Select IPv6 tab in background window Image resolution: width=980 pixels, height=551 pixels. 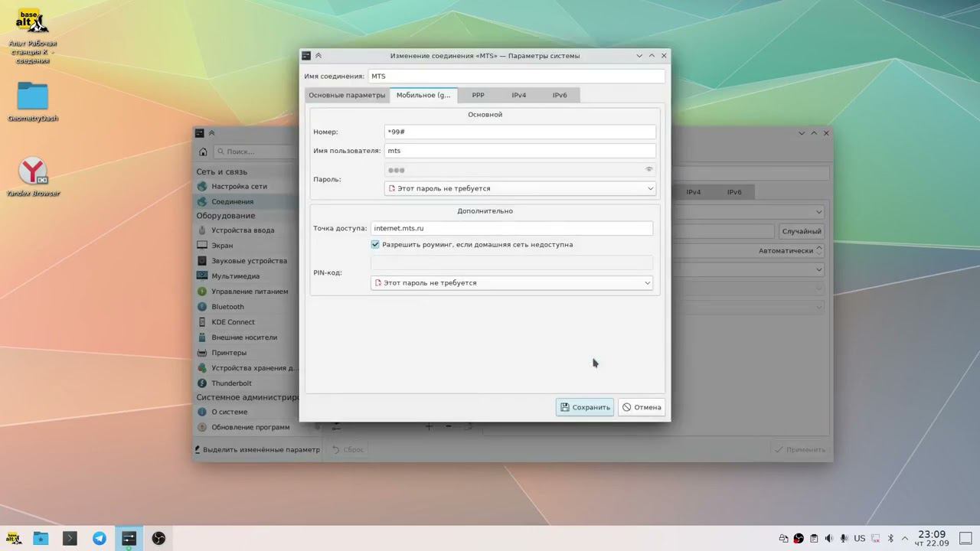click(x=734, y=192)
